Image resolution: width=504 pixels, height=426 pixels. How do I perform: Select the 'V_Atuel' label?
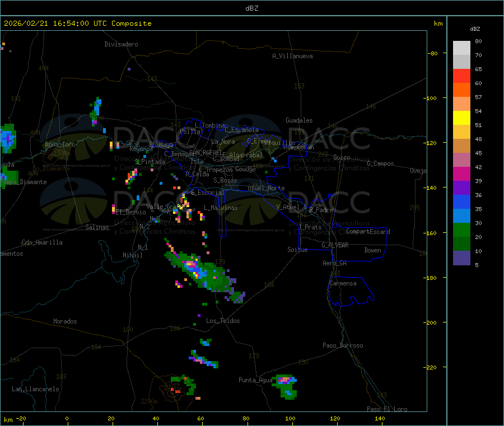pos(288,207)
